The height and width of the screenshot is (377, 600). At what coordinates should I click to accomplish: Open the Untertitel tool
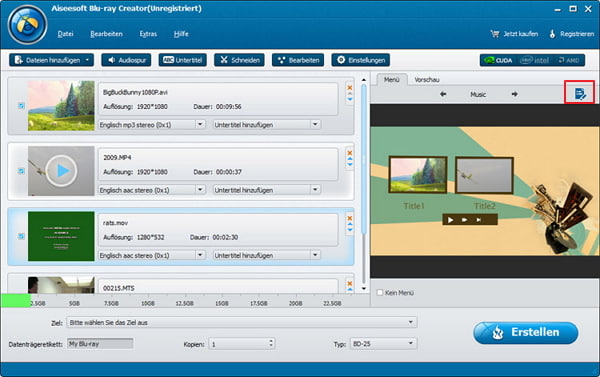pyautogui.click(x=183, y=60)
